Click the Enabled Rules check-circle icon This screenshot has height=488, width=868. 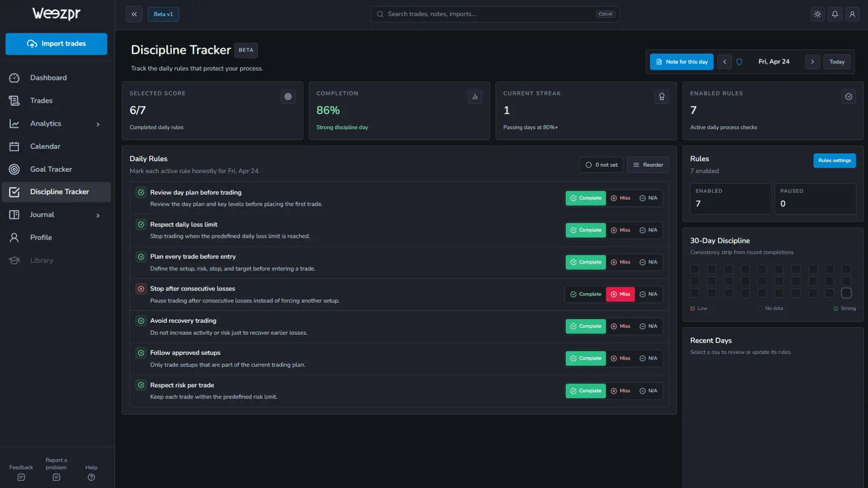849,96
